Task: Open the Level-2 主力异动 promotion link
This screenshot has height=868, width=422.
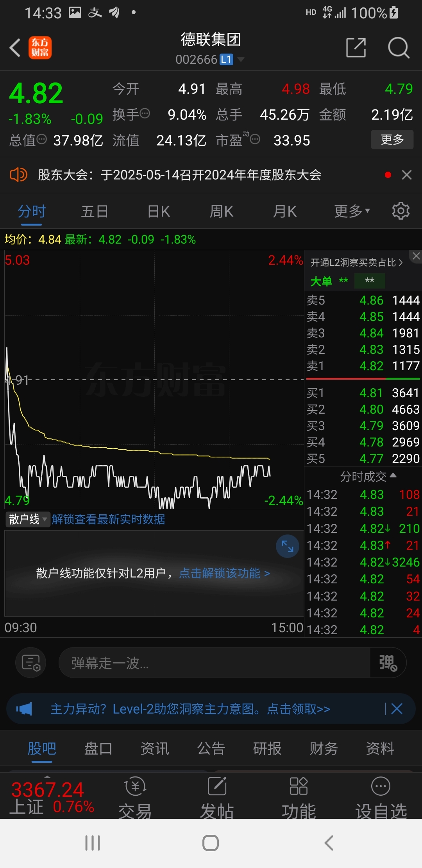Action: point(190,709)
